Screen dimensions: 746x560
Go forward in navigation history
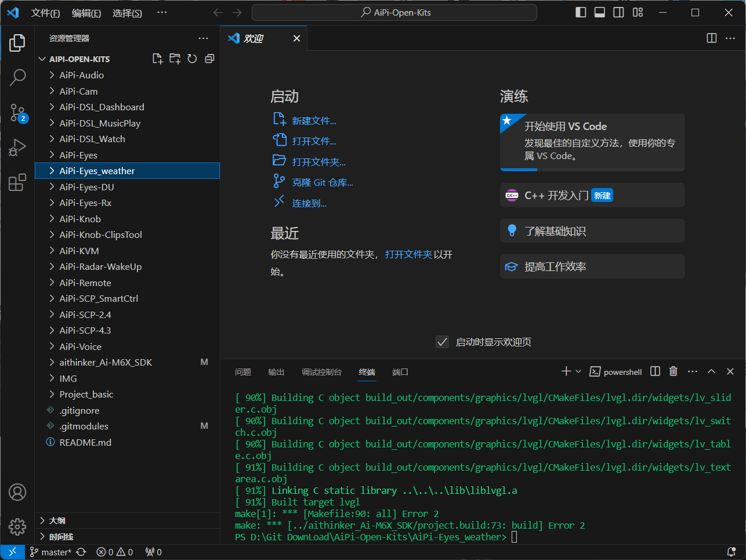tap(237, 13)
